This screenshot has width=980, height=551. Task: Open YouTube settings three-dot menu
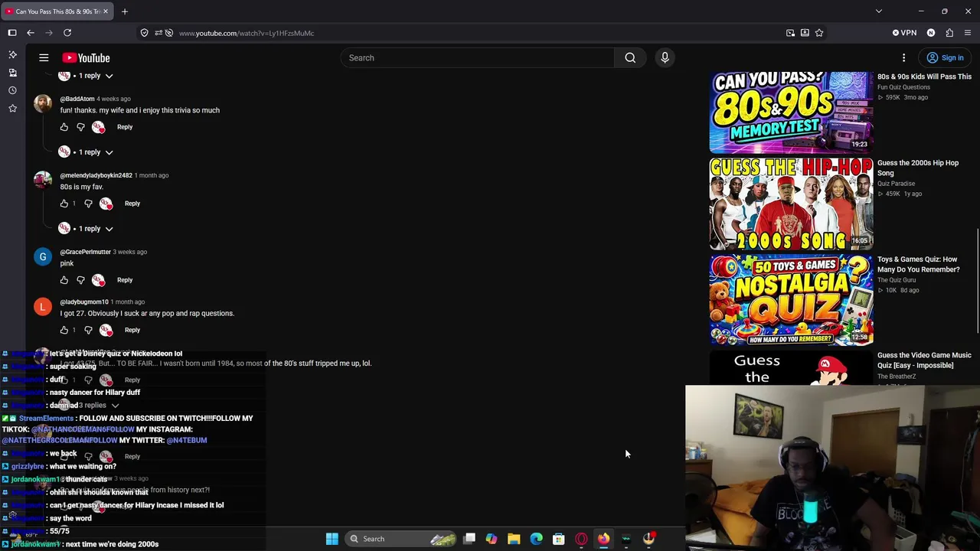point(903,57)
